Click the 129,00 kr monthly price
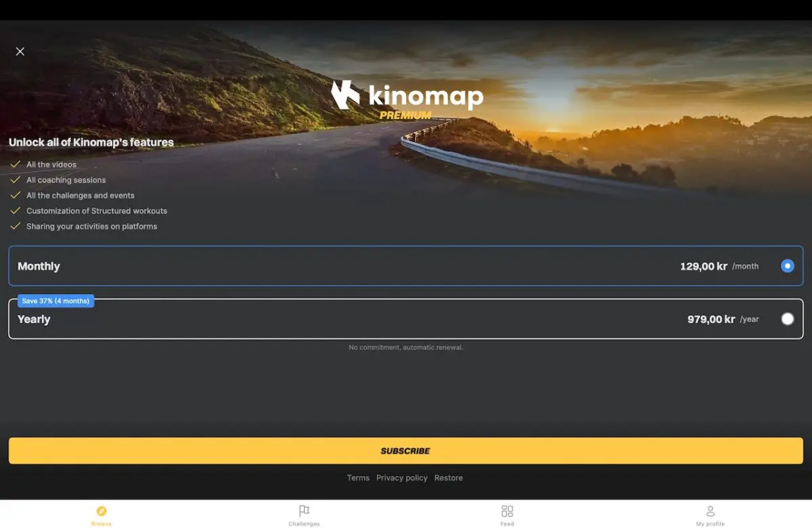This screenshot has width=812, height=528. tap(704, 266)
